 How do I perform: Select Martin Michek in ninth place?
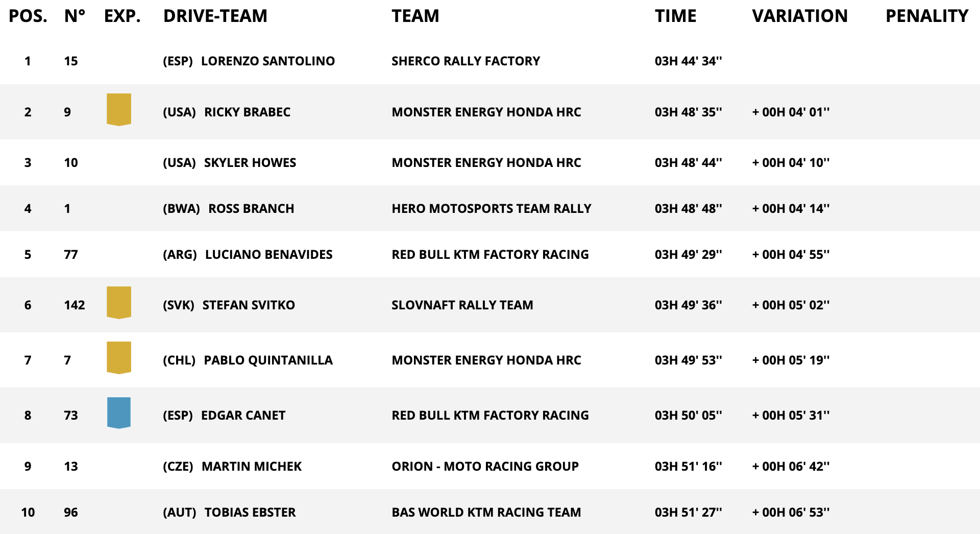251,466
